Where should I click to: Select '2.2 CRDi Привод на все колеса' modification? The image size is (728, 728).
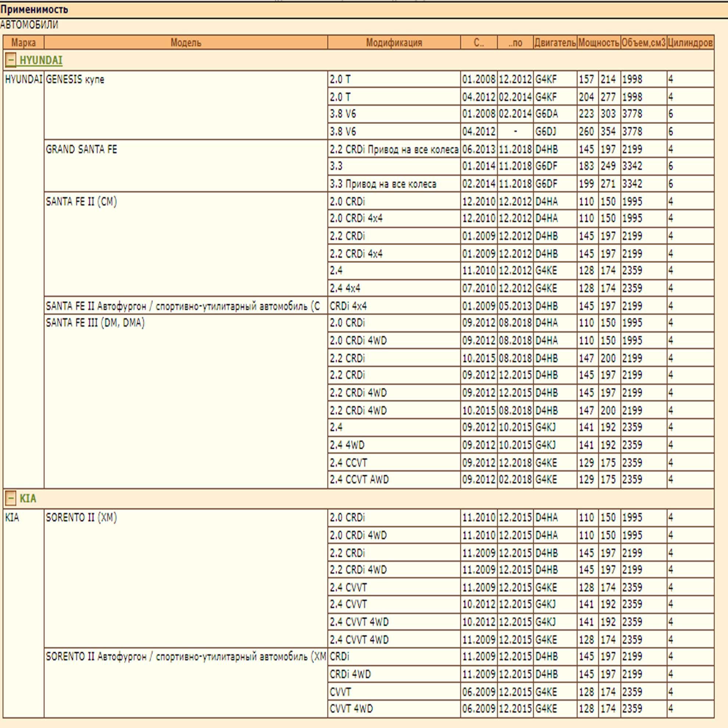pos(394,149)
